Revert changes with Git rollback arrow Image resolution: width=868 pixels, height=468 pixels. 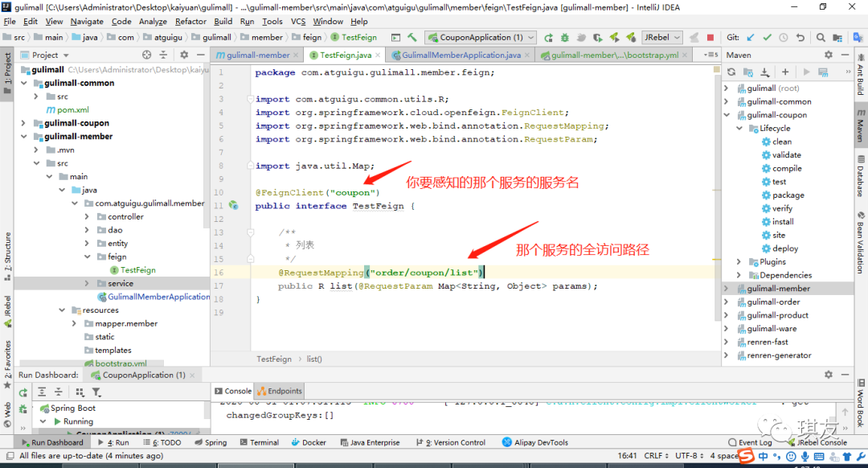pyautogui.click(x=800, y=37)
